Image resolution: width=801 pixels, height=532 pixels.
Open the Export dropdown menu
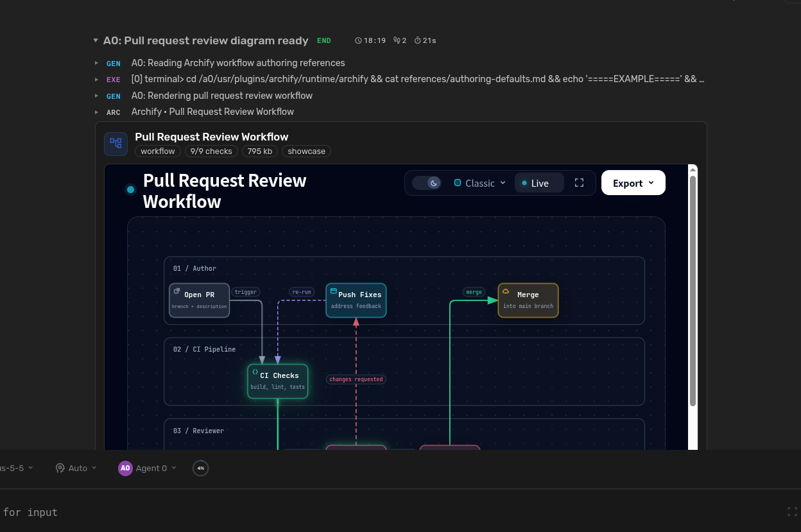(x=633, y=183)
